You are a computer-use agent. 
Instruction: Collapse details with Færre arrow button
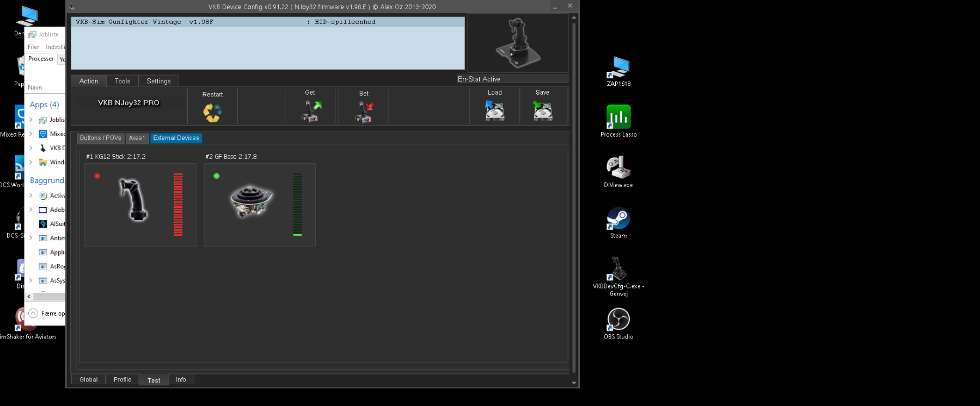pos(33,313)
